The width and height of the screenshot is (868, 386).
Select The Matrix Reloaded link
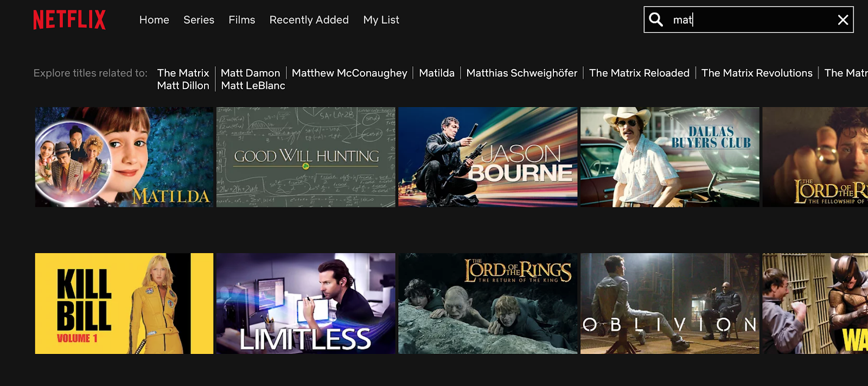[639, 73]
